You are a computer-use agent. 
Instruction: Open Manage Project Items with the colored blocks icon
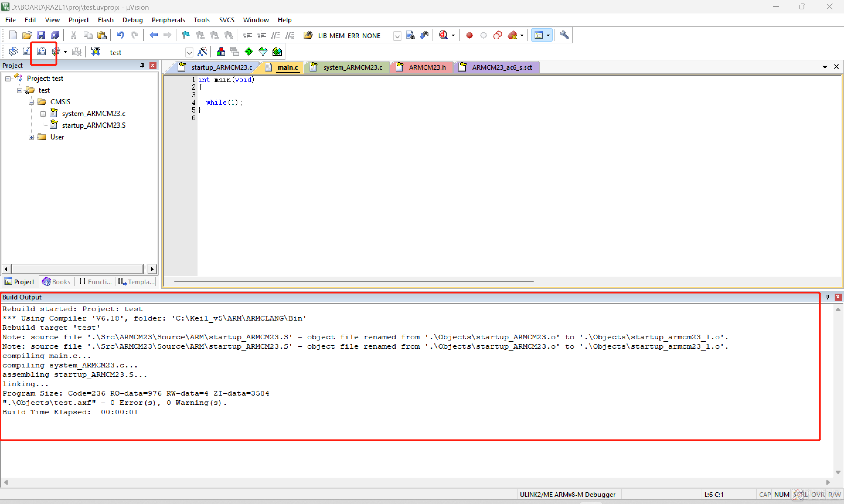coord(221,52)
